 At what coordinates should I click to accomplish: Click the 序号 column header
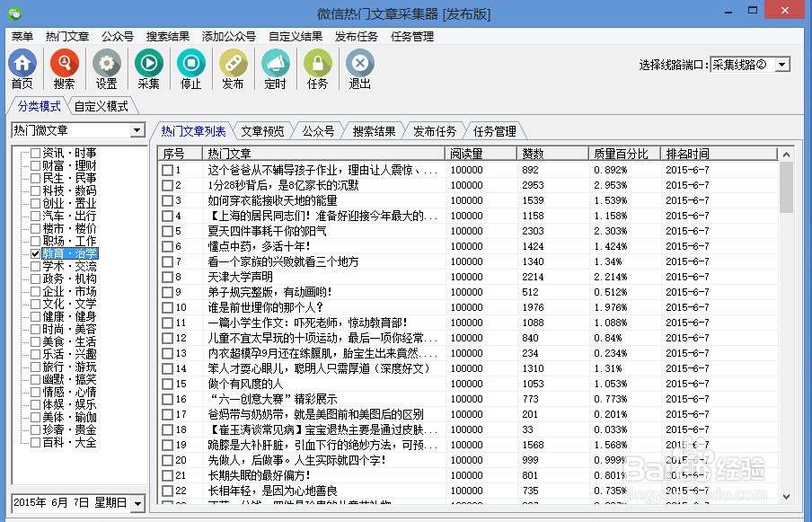(x=180, y=154)
